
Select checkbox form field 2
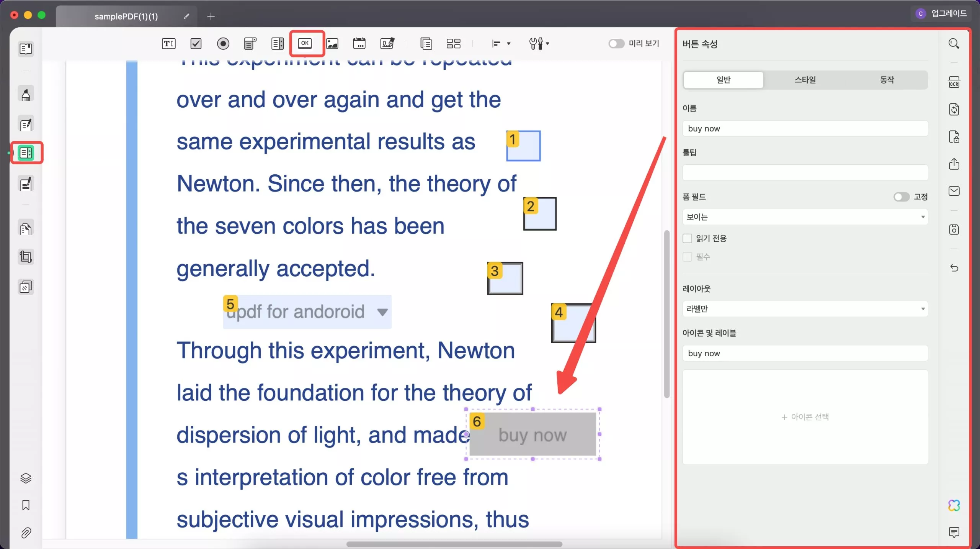540,214
